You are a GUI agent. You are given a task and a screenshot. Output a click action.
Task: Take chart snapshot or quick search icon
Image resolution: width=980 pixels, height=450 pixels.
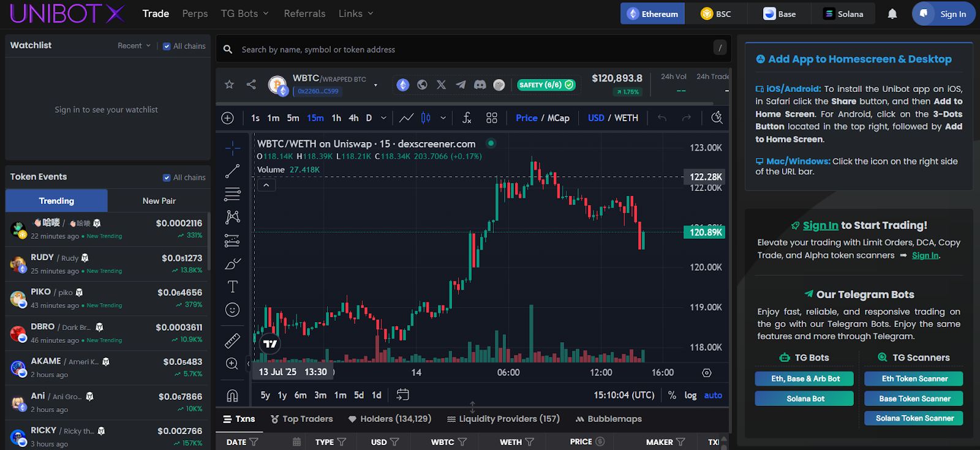pos(717,118)
